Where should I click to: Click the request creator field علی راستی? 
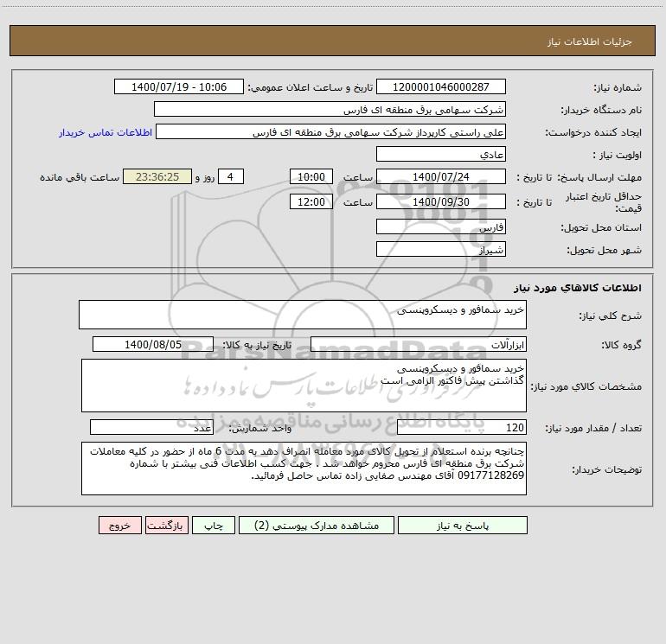(330, 131)
